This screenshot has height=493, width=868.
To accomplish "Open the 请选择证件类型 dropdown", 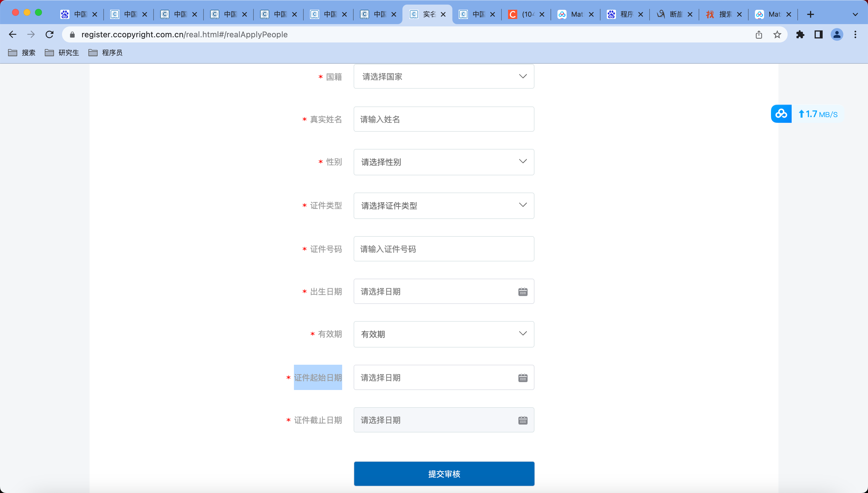I will tap(444, 205).
